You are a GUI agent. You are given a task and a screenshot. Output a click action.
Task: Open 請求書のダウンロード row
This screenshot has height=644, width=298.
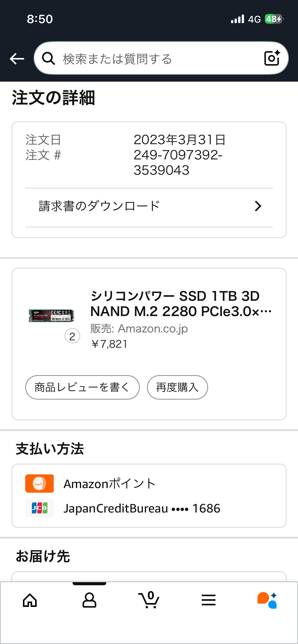point(149,206)
